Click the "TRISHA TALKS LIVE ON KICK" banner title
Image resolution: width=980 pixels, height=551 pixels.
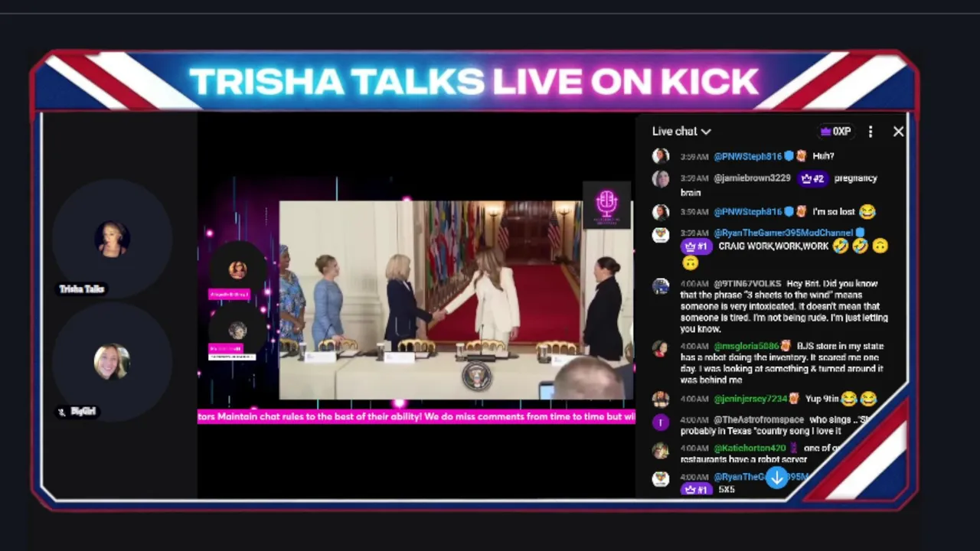coord(474,82)
